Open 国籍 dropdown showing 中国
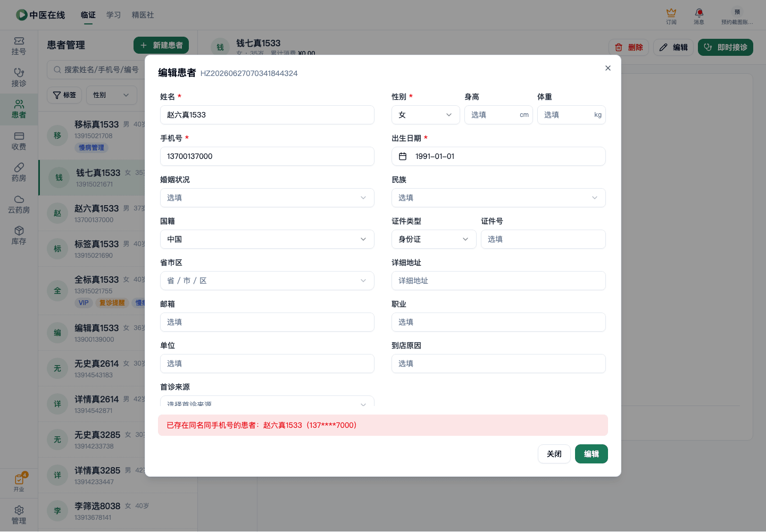766x532 pixels. click(267, 239)
